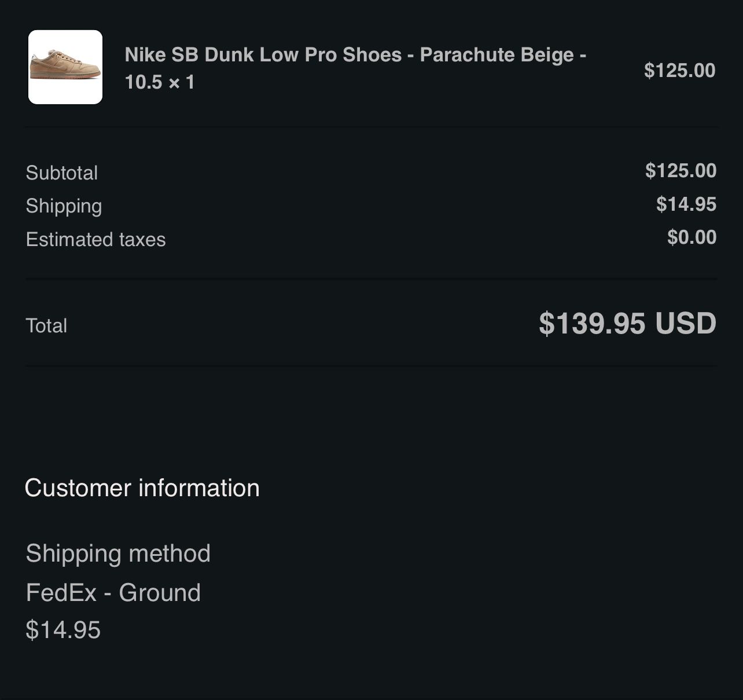Click the word information in Customer heading
The height and width of the screenshot is (700, 743).
point(199,488)
